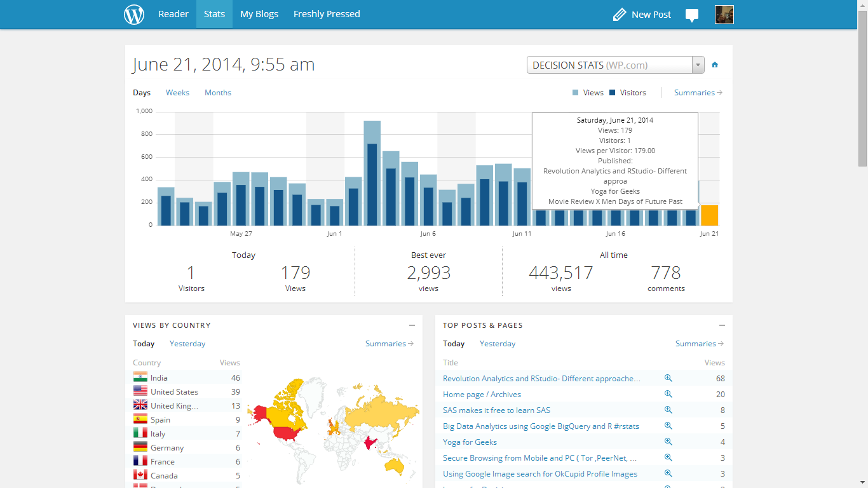
Task: Show Yesterday in Views by Country
Action: 187,344
